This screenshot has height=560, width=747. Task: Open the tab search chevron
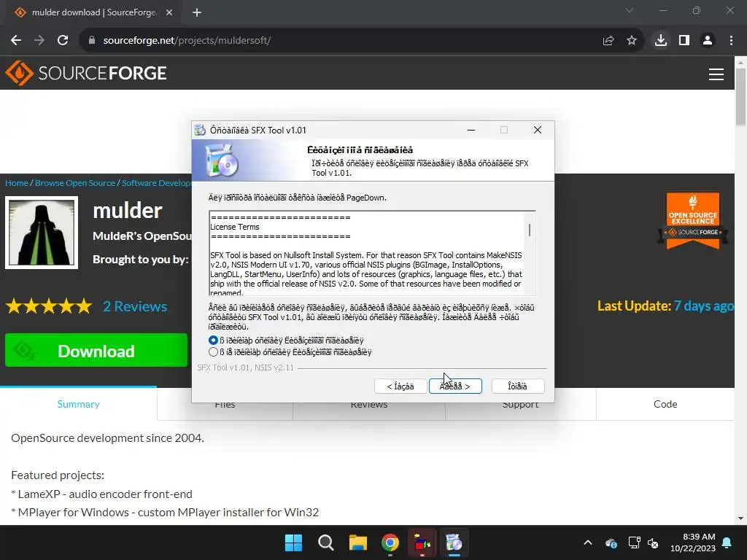point(630,10)
